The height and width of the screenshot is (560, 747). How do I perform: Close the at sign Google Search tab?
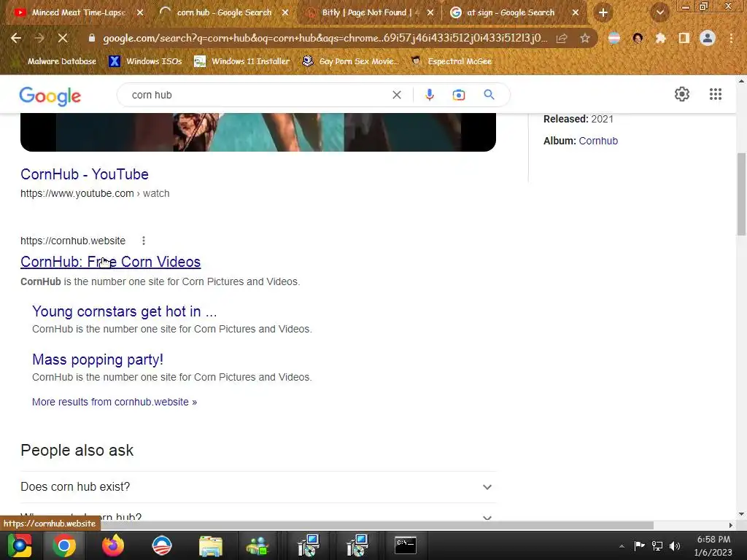click(576, 13)
